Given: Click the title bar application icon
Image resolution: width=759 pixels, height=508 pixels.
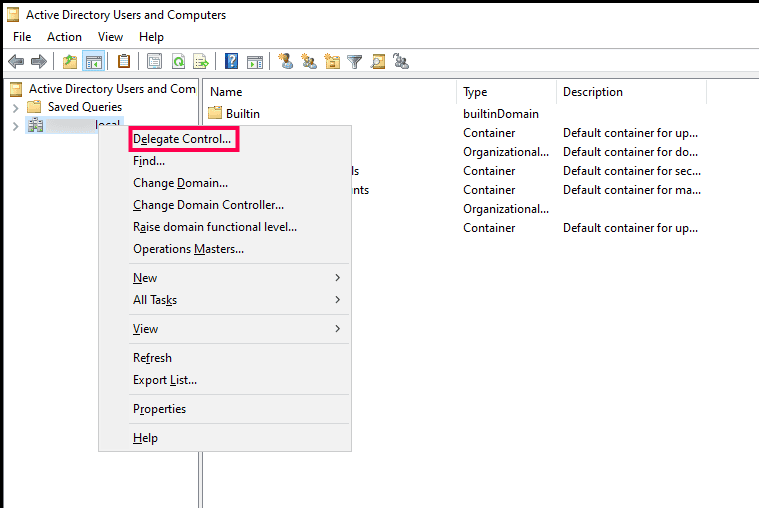Looking at the screenshot, I should tap(13, 15).
